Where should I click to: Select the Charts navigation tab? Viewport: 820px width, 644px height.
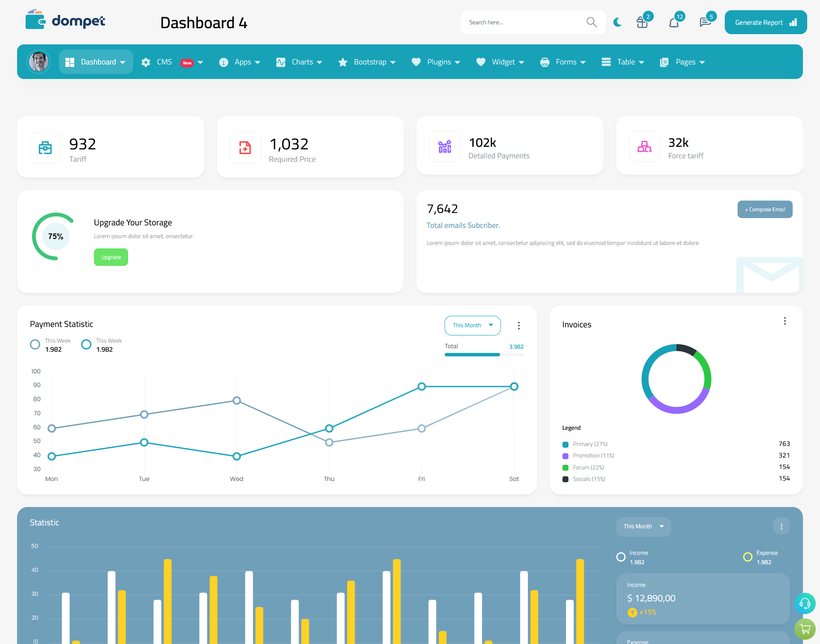[x=301, y=61]
